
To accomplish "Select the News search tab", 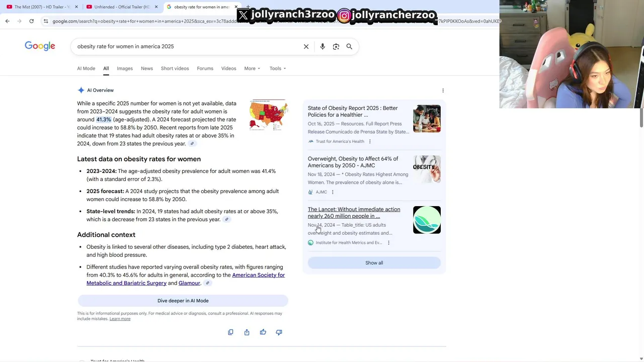I will (147, 68).
